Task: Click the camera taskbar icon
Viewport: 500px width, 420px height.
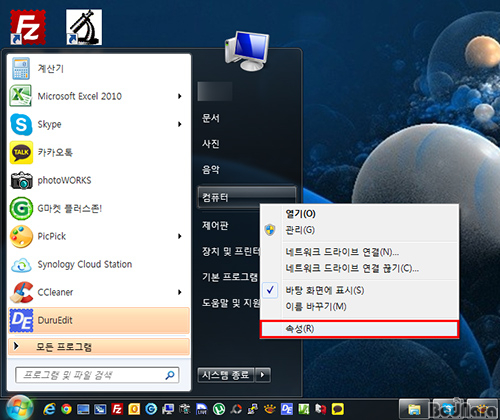Action: pos(185,409)
